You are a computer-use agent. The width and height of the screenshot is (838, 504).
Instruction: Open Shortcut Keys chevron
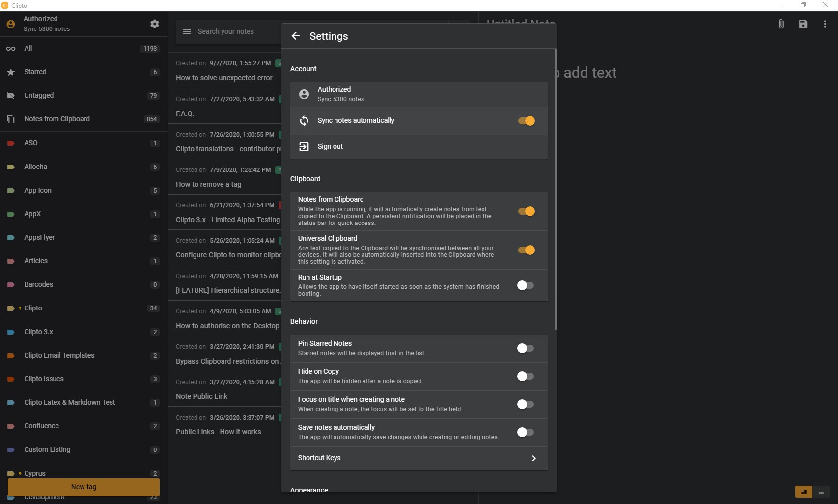(x=534, y=458)
